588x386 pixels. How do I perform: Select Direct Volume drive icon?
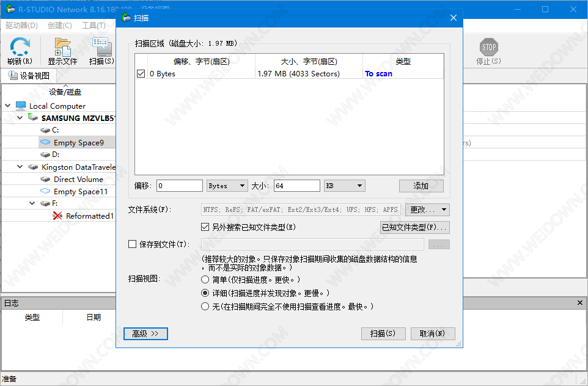(46, 179)
